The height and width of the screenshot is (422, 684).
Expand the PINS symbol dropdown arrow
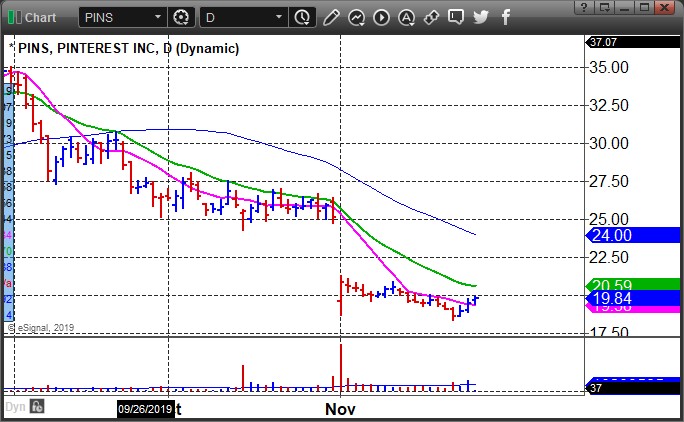157,17
